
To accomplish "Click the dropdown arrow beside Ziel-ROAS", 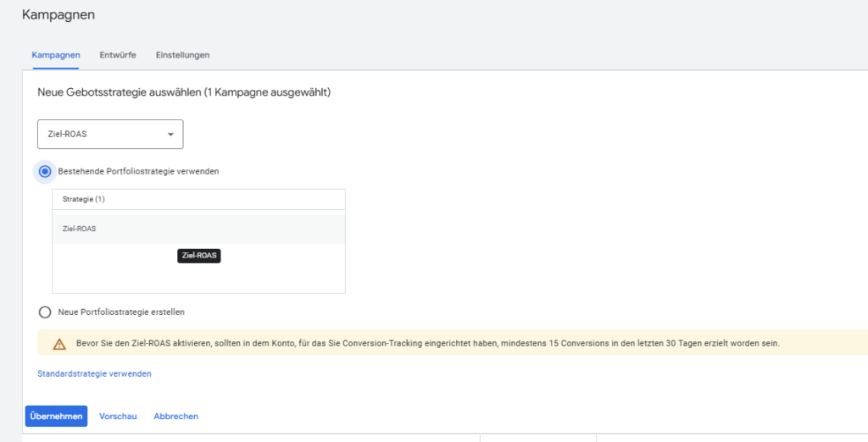I will 170,135.
